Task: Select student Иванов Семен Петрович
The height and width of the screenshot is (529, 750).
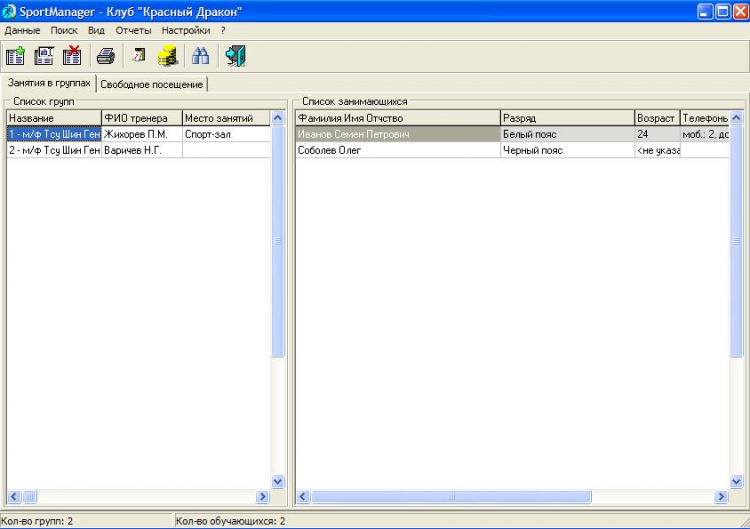Action: [398, 134]
